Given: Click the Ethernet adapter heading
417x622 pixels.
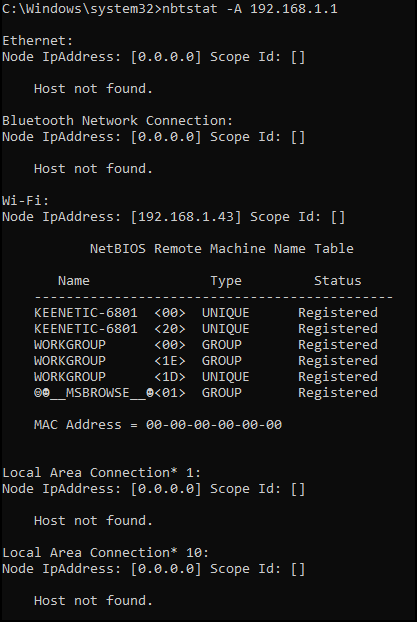Looking at the screenshot, I should pos(38,41).
